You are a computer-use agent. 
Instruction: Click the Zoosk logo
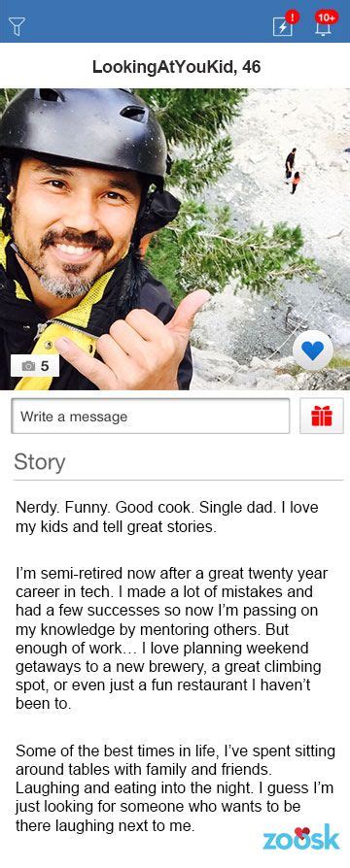click(301, 838)
